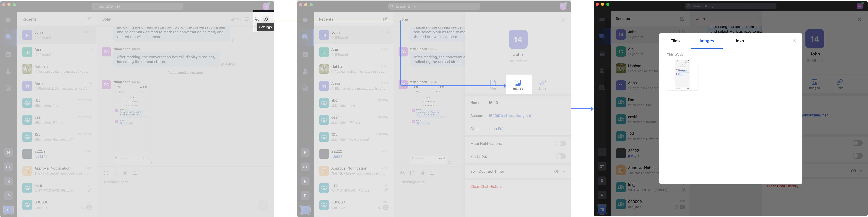Expand the Off dropdown in the rightmost window
The height and width of the screenshot is (217, 868).
point(856,171)
